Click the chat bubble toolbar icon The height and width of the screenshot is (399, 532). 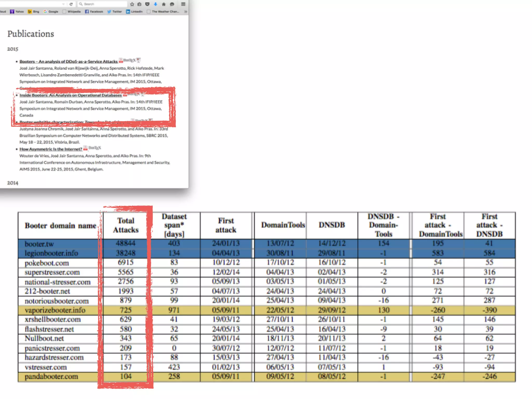172,4
